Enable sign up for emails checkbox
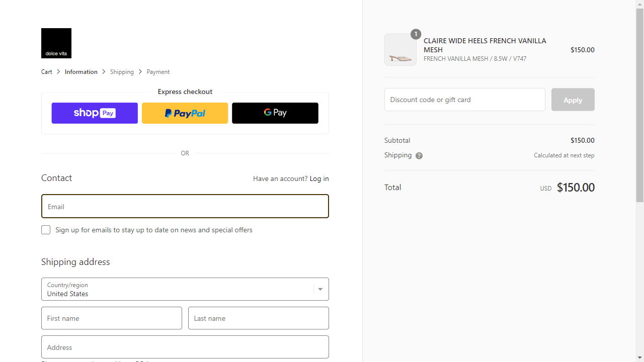 coord(46,230)
